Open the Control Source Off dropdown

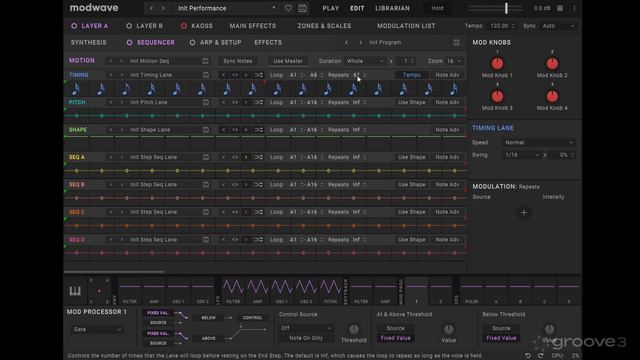point(306,328)
